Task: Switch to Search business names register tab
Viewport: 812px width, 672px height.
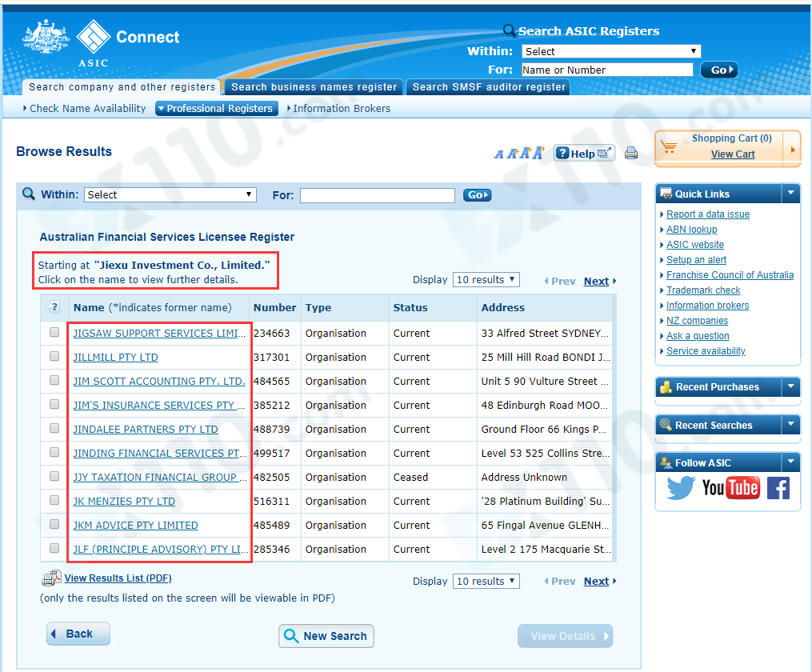Action: click(314, 87)
